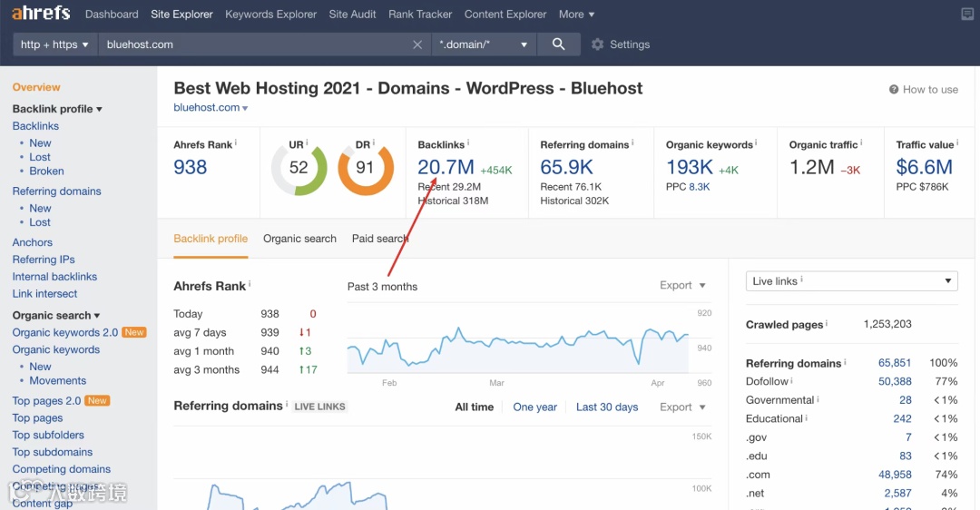Switch to the Organic search tab

(299, 239)
